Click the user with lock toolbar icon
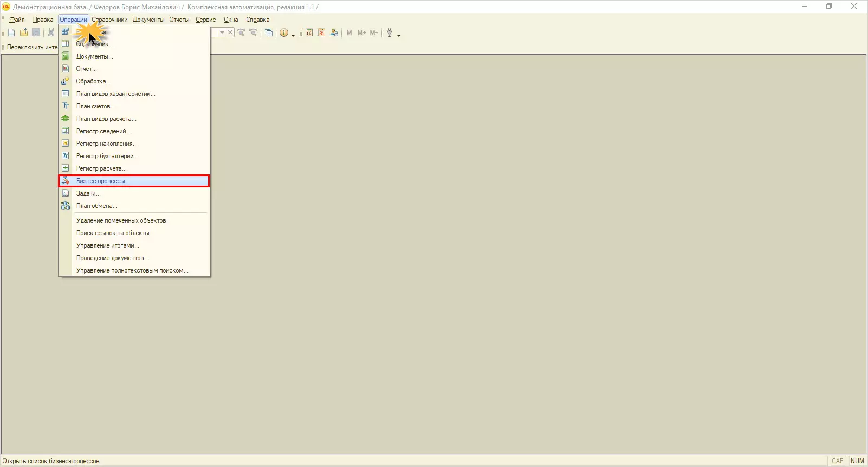The image size is (868, 467). point(334,33)
